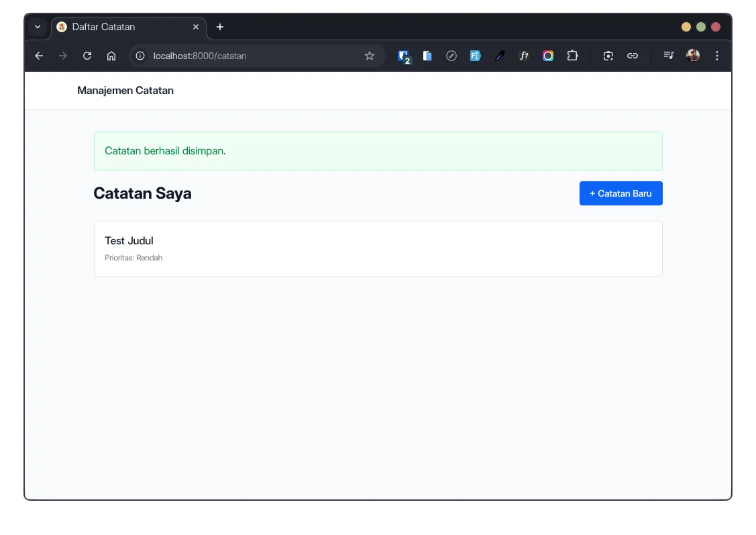Image resolution: width=756 pixels, height=535 pixels.
Task: Click the Manajemen Catatan header link
Action: tap(125, 91)
